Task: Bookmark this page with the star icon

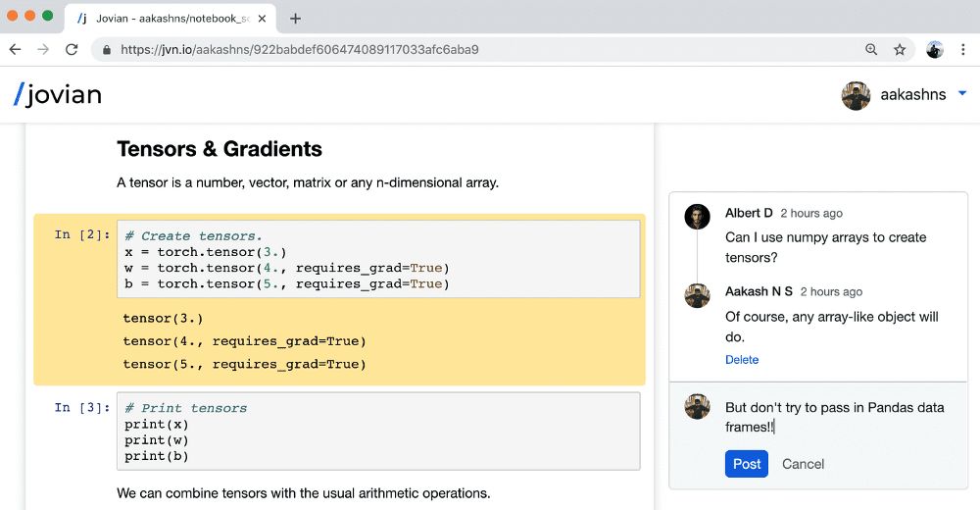Action: coord(900,49)
